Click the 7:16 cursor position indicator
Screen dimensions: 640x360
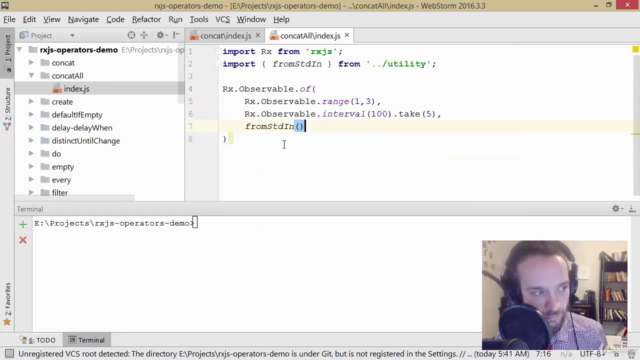(x=543, y=354)
